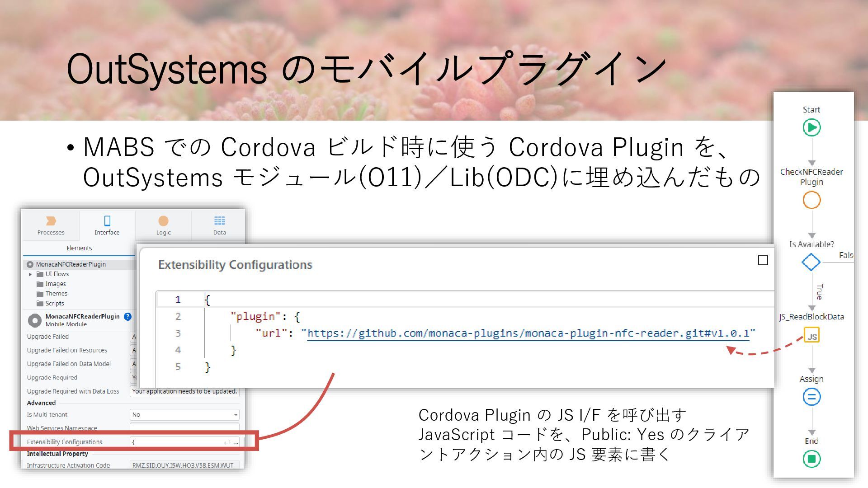This screenshot has width=868, height=488.
Task: Select the JS_ReadBlockData JavaScript node
Action: click(x=812, y=336)
